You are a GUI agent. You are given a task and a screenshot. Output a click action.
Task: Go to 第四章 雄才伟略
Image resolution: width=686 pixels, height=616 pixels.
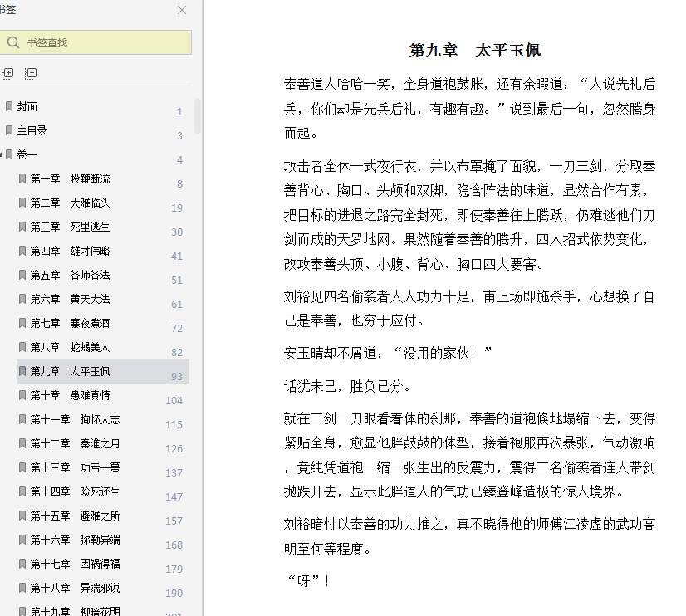[x=70, y=251]
